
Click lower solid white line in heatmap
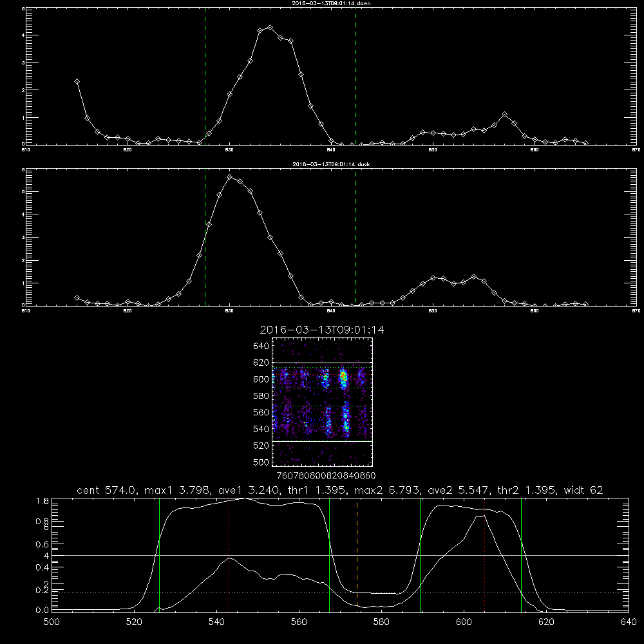point(322,442)
